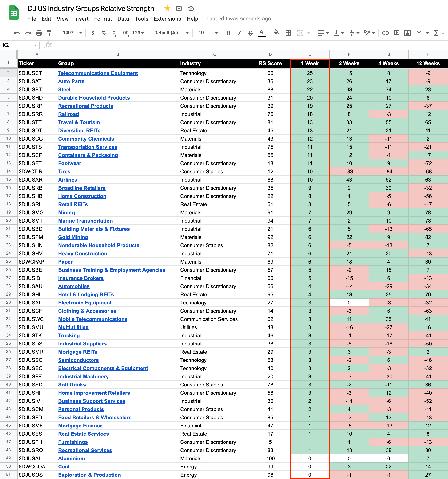Open the Fill color bucket
Screen dimensions: 448x479
[x=276, y=33]
